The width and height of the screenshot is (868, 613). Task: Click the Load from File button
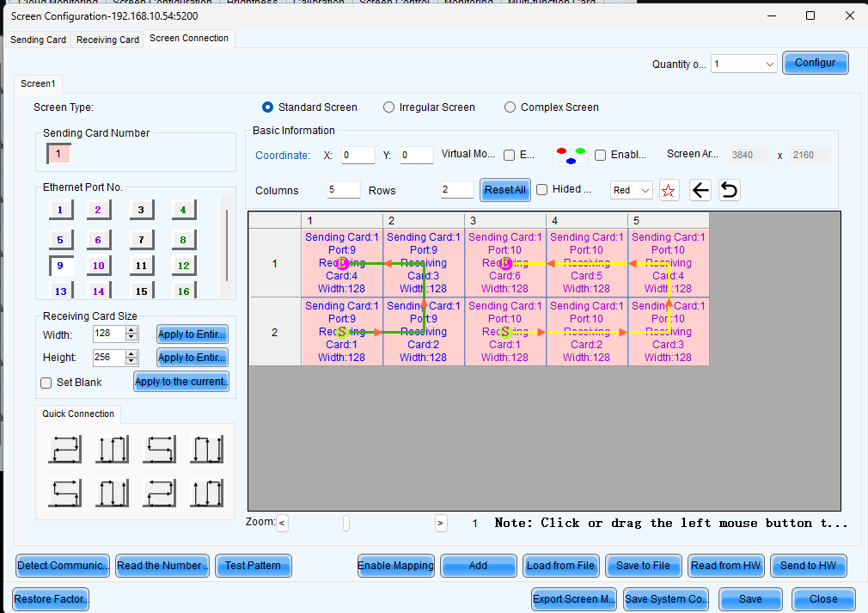coord(561,566)
